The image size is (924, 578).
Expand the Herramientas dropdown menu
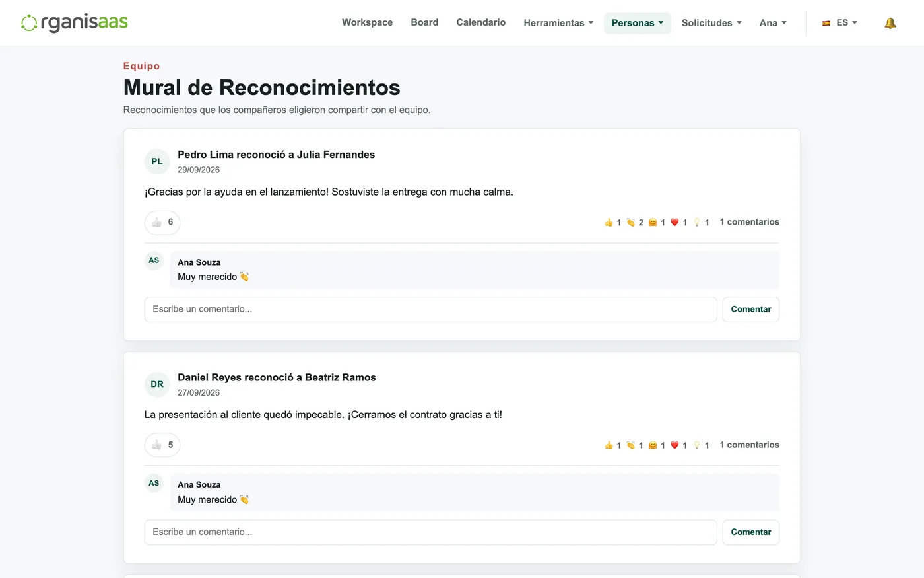558,23
